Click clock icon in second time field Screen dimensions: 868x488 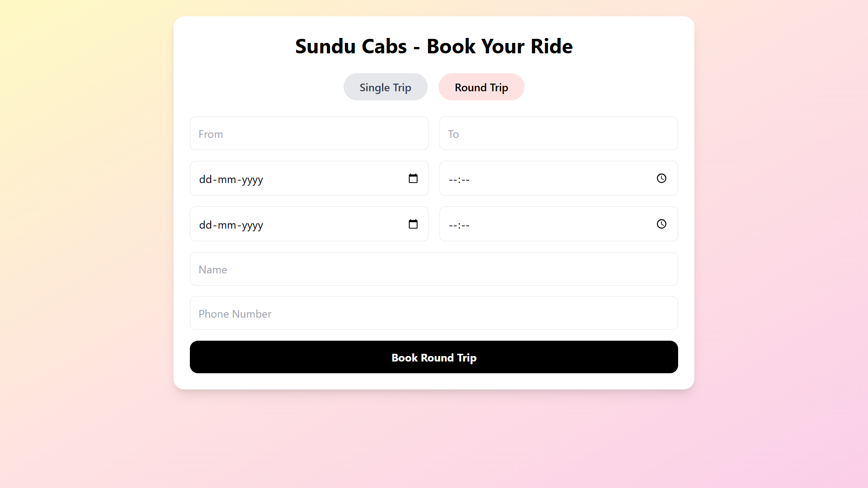(x=661, y=224)
